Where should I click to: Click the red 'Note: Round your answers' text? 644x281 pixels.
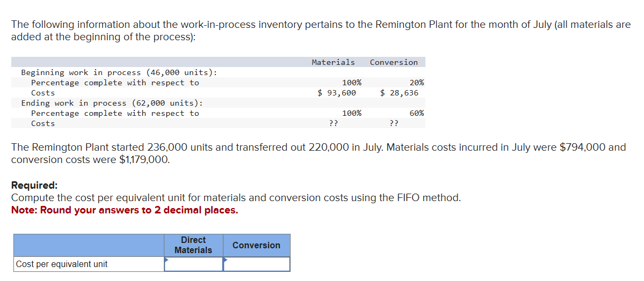pos(125,210)
